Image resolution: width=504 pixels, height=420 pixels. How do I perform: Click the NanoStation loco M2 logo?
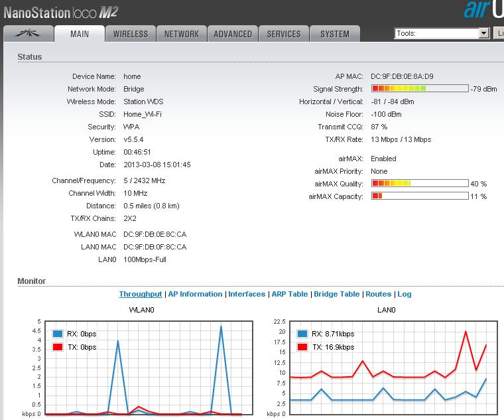(x=61, y=11)
